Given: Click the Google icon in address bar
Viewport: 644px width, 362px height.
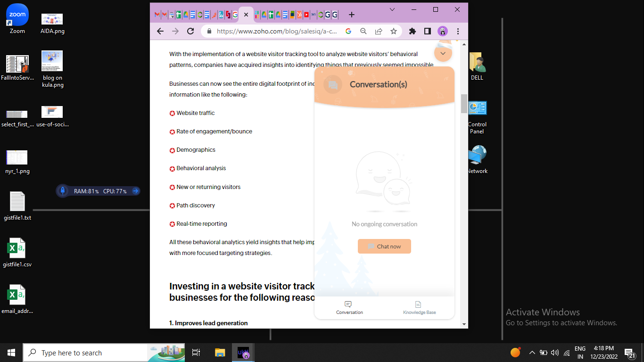Looking at the screenshot, I should 348,31.
